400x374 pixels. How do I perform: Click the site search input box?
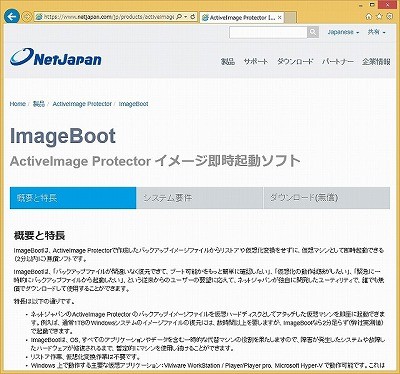(268, 32)
